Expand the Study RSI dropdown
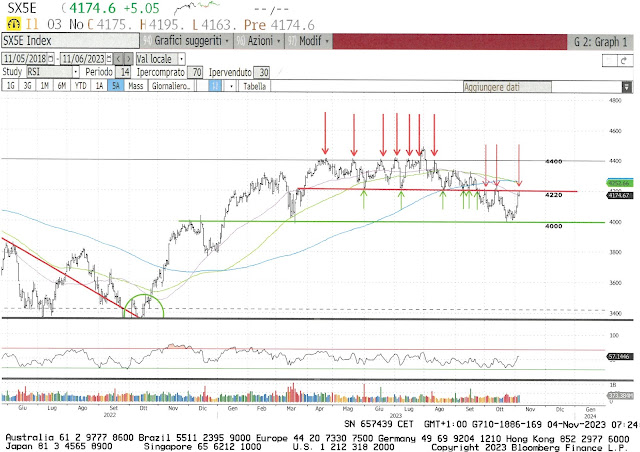The width and height of the screenshot is (640, 452). 76,72
